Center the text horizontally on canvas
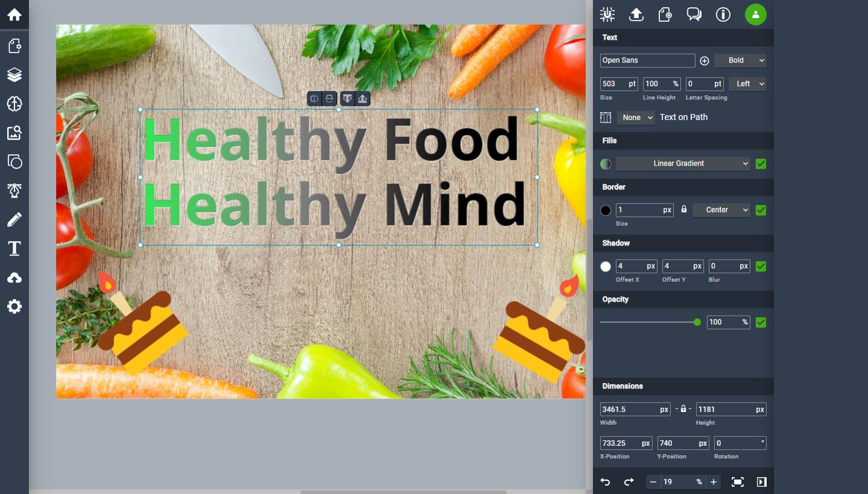Screen dimensions: 868x494 (x=314, y=98)
